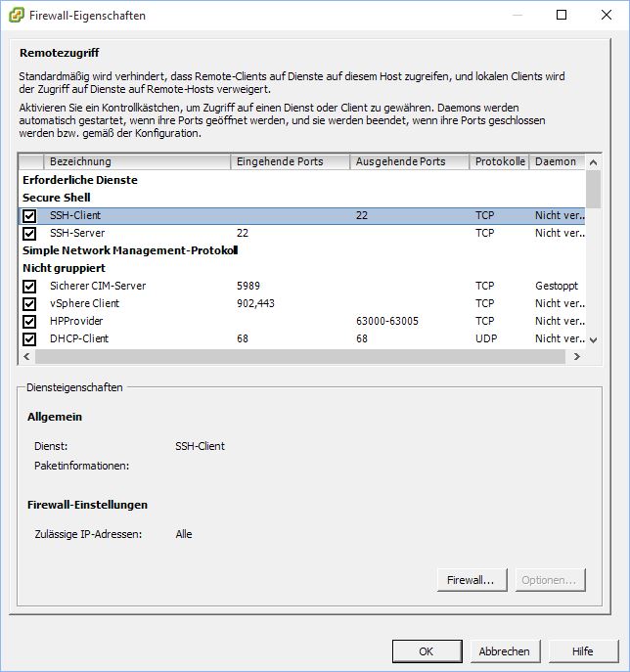Open help with the Hilfe button

[583, 651]
